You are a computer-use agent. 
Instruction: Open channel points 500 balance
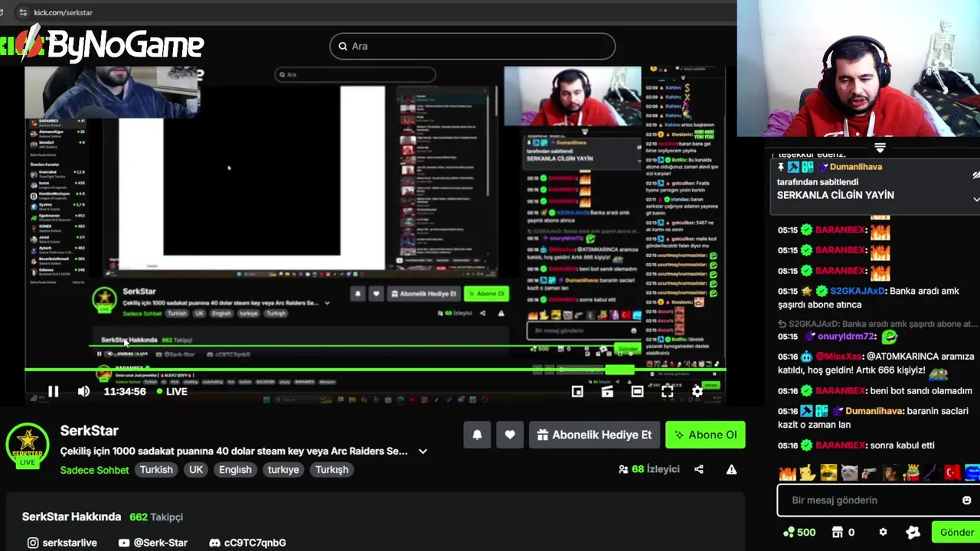point(799,532)
